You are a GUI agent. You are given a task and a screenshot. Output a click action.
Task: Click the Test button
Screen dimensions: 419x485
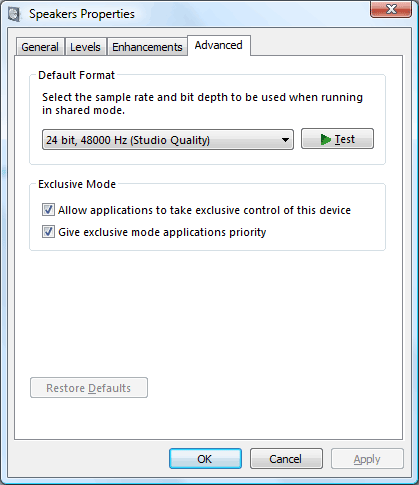[337, 139]
